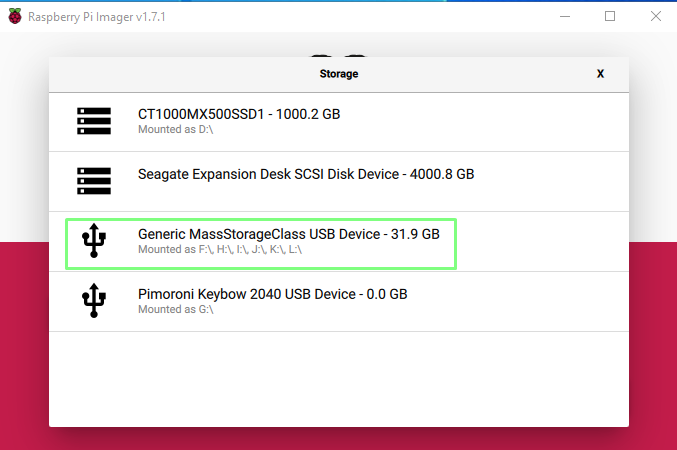Maximize the Raspberry Pi Imager window

tap(610, 16)
